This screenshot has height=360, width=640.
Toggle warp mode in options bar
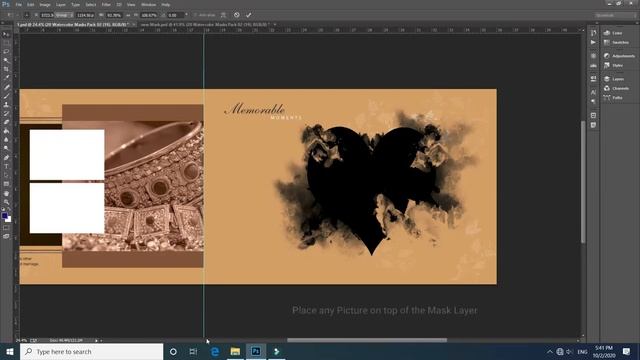(223, 15)
